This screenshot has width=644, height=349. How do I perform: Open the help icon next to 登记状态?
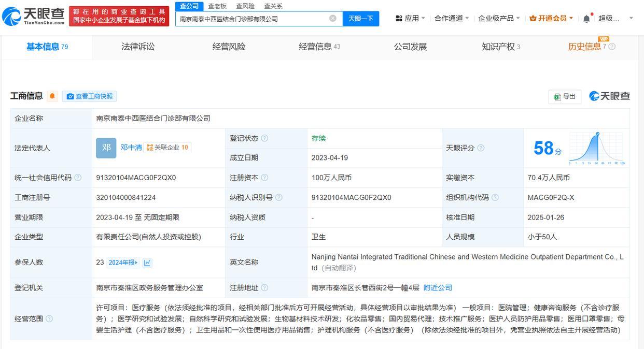(264, 138)
